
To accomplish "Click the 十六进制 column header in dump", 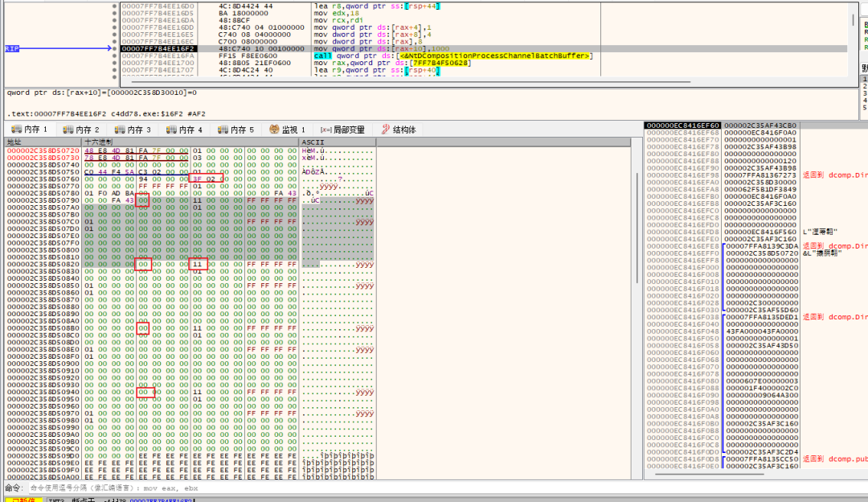I will click(x=190, y=142).
